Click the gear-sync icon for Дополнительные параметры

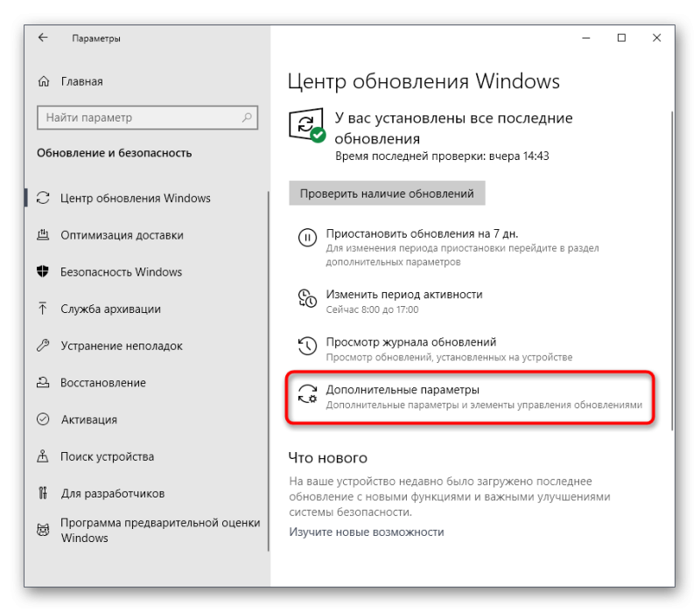308,394
